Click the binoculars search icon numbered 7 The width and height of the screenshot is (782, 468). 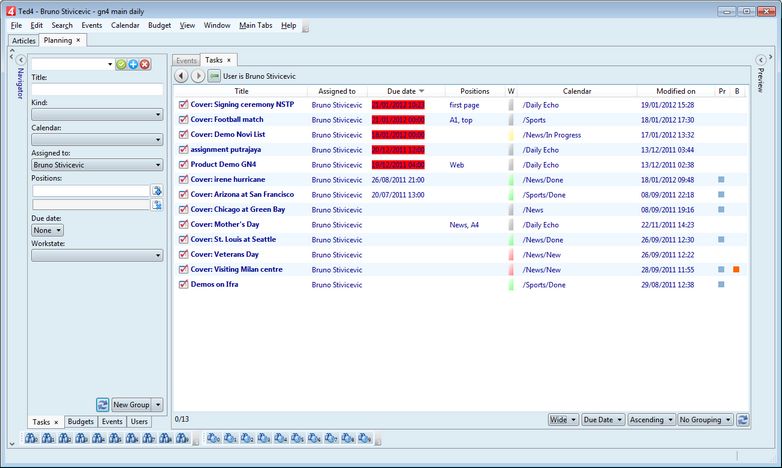[x=149, y=439]
